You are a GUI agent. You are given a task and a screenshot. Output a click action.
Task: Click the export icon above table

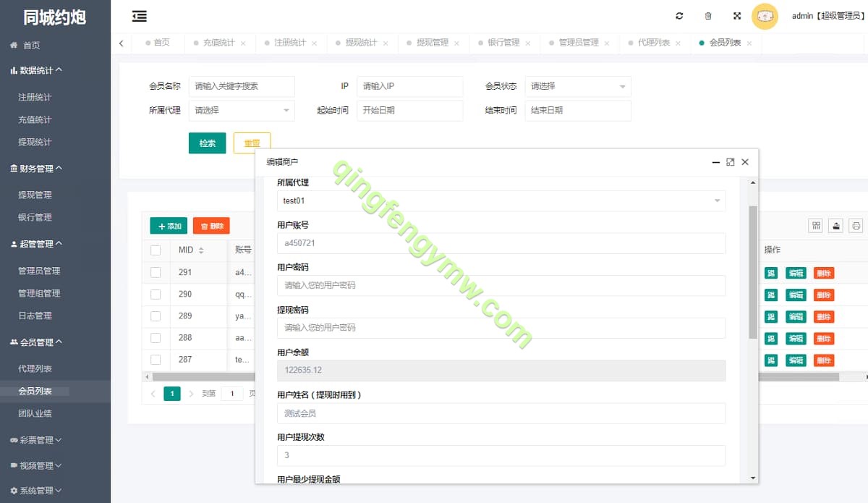coord(836,226)
